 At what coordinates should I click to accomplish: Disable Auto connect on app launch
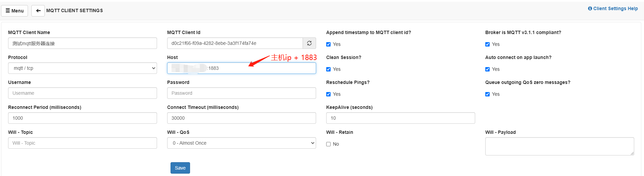click(x=488, y=69)
